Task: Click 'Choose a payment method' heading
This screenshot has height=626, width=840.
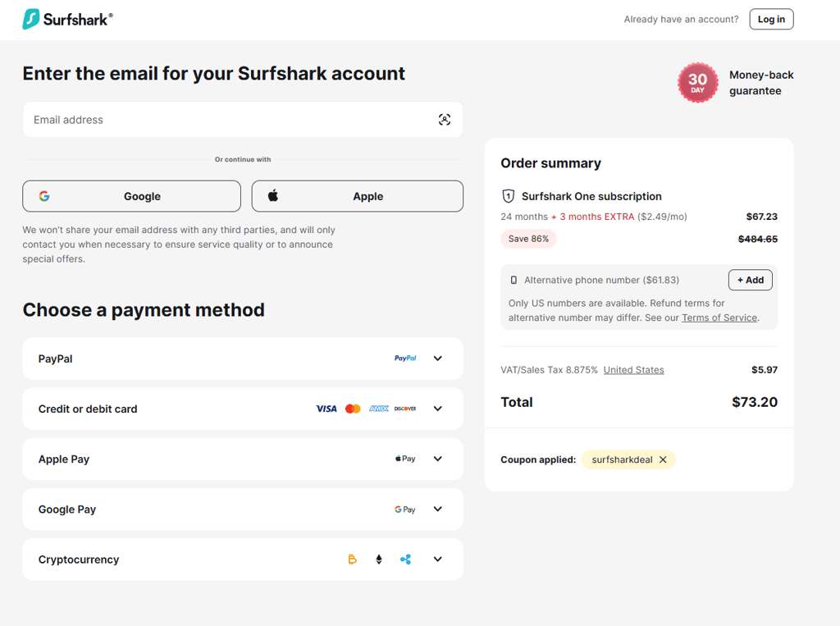Action: [x=144, y=310]
